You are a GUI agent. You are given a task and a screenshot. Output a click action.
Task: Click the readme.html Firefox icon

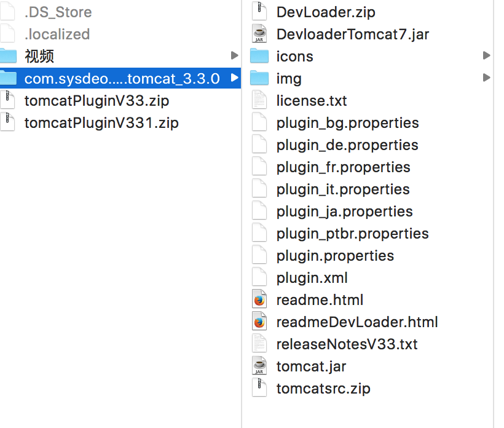[259, 299]
